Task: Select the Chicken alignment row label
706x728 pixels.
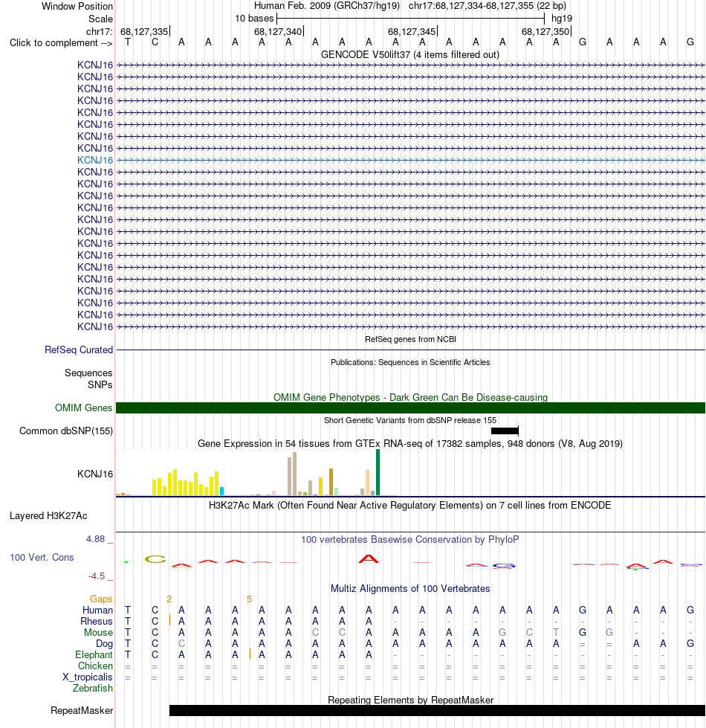Action: 96,666
